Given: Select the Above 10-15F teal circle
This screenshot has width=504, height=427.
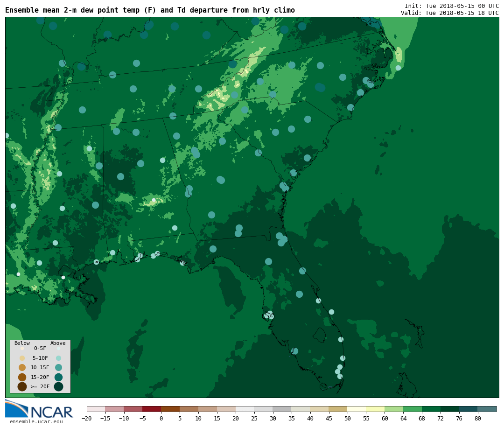Looking at the screenshot, I should [58, 368].
